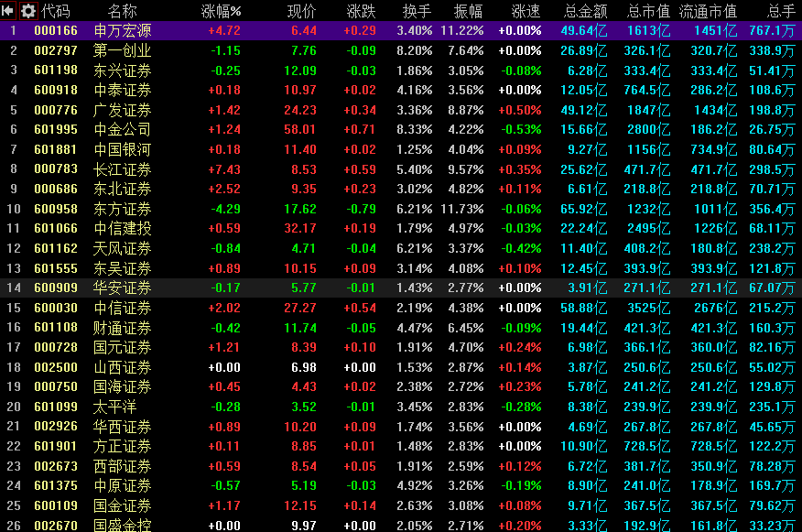Click stock code 601881
Viewport: 802px width, 532px height.
point(56,149)
